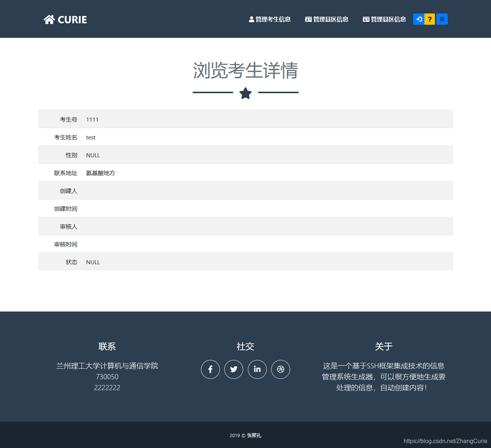Open the second 管理县区信息 menu item
This screenshot has width=491, height=448.
coord(384,19)
